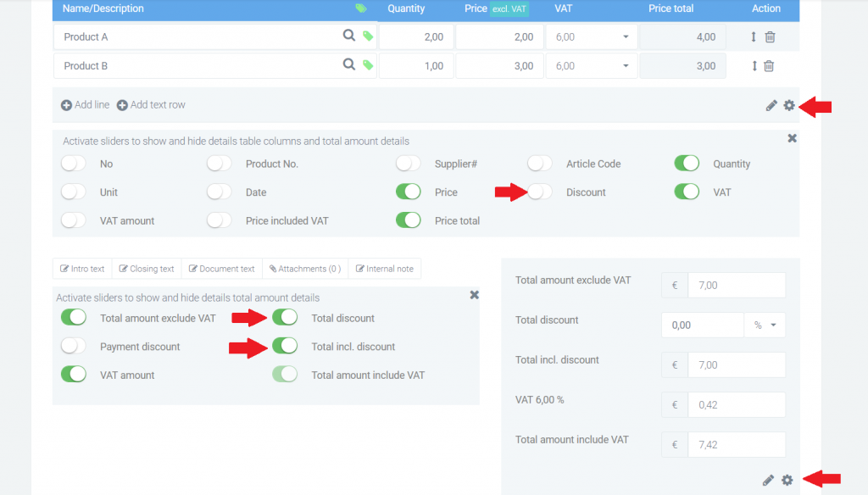Click the move handle for Product B row
This screenshot has height=495, width=868.
(x=754, y=66)
